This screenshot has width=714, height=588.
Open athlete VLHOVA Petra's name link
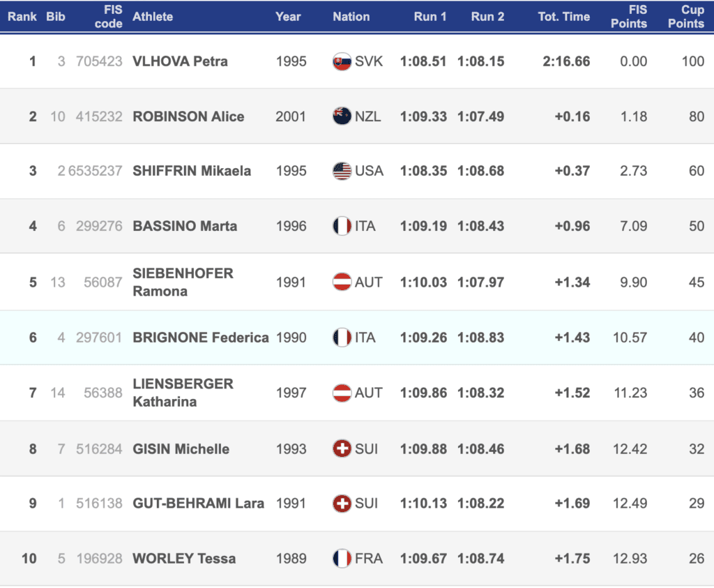(x=180, y=61)
